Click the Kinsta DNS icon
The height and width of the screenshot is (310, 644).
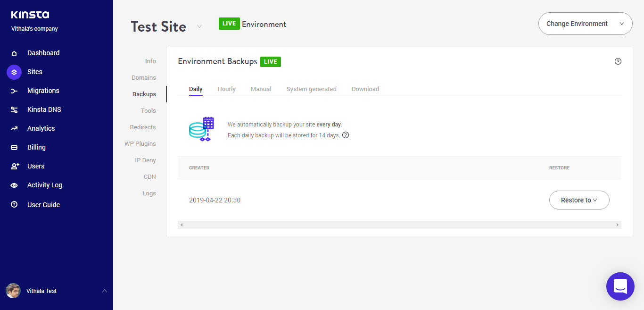click(x=14, y=110)
